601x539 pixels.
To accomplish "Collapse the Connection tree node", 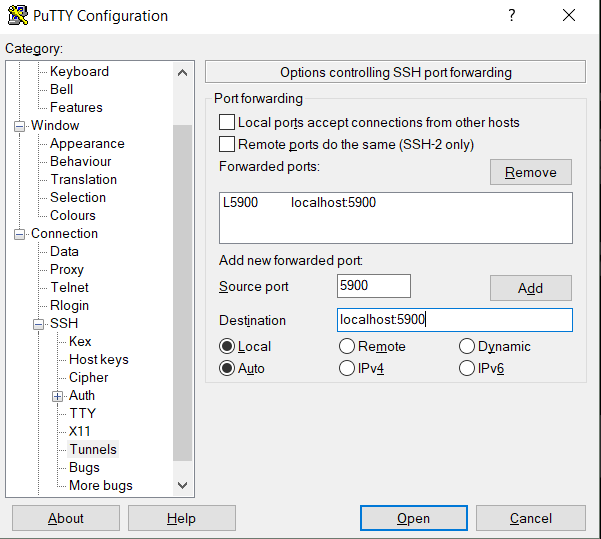I will coord(19,234).
